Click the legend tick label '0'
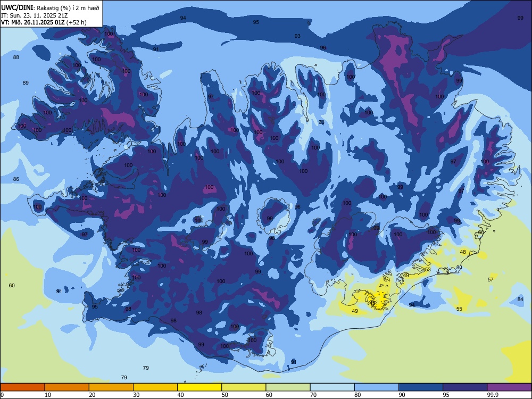The height and width of the screenshot is (399, 532). (x=2, y=395)
